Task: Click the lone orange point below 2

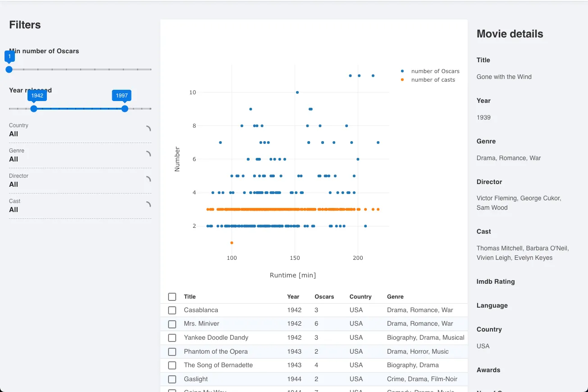Action: click(232, 243)
